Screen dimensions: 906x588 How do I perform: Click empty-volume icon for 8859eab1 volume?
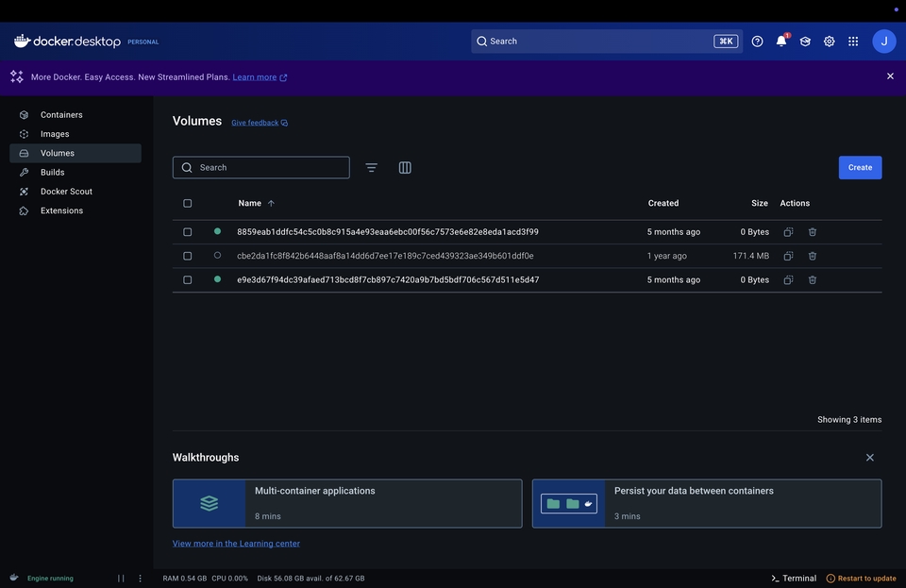788,231
